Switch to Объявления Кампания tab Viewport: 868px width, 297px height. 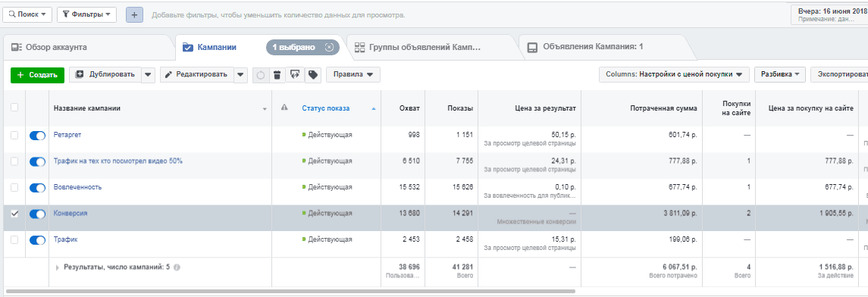pos(593,48)
